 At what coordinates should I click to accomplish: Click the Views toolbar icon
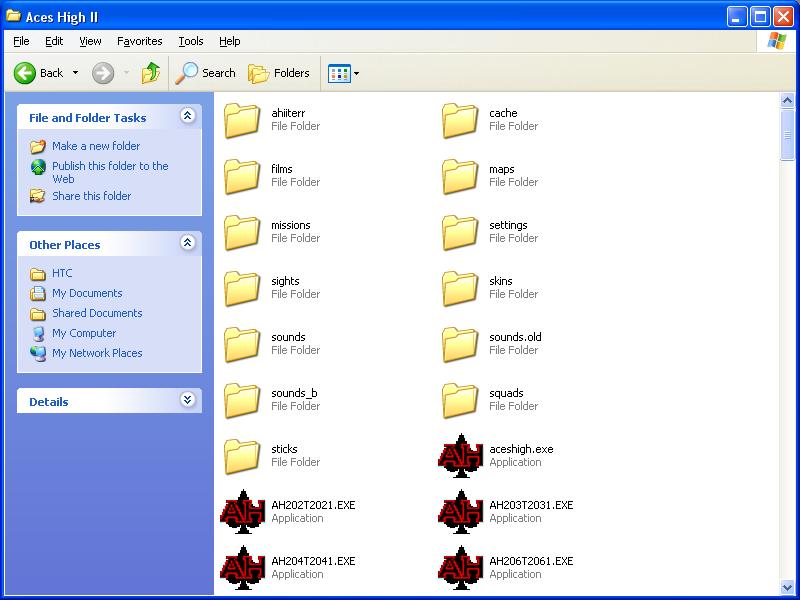pyautogui.click(x=339, y=73)
